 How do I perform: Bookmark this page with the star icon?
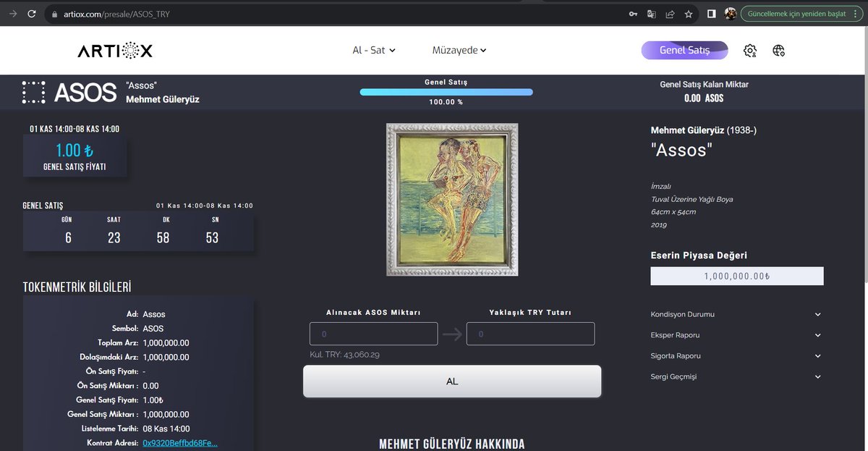point(689,14)
